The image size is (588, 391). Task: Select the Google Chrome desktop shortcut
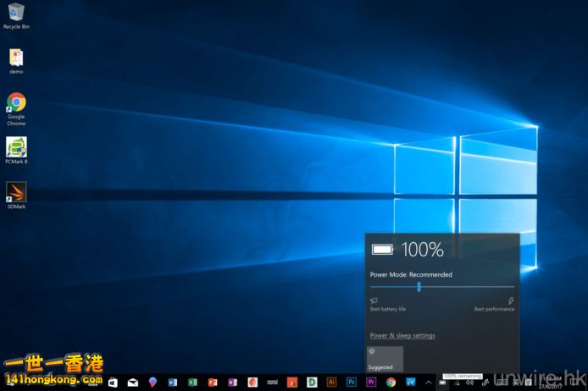click(x=16, y=109)
